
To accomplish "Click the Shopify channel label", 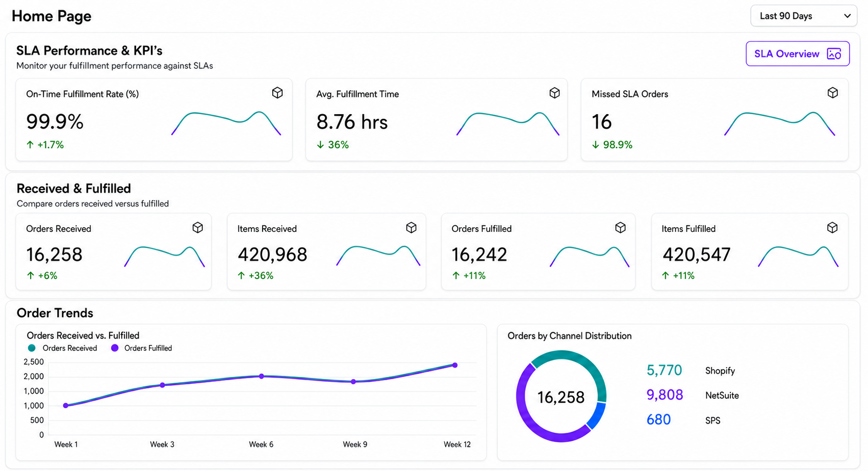I will [720, 371].
